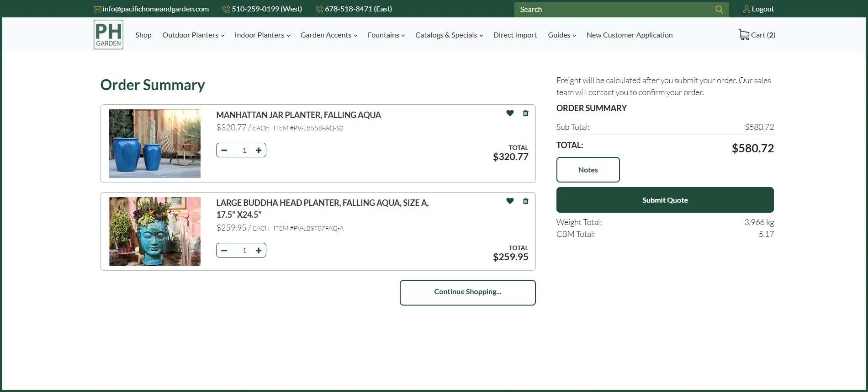This screenshot has width=868, height=392.
Task: Open the Buddha Head Planter thumbnail
Action: [x=155, y=231]
